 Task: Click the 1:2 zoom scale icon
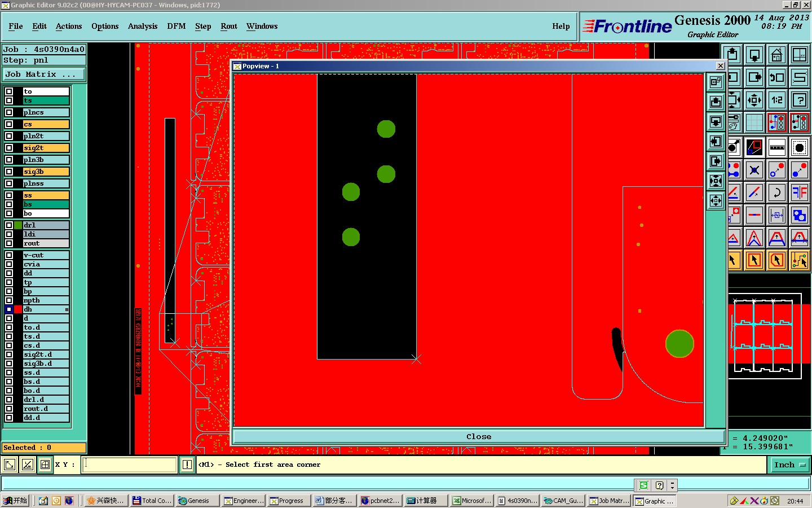click(x=776, y=100)
